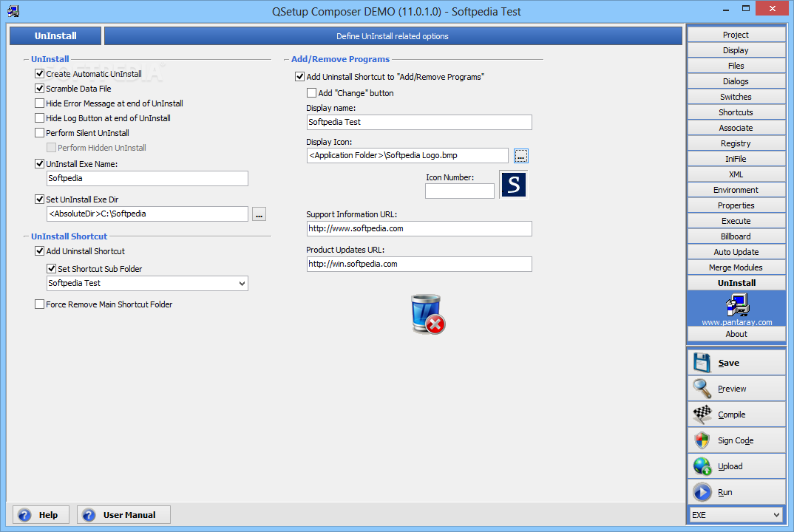Click the Support Information URL field
The height and width of the screenshot is (532, 794).
pos(419,228)
